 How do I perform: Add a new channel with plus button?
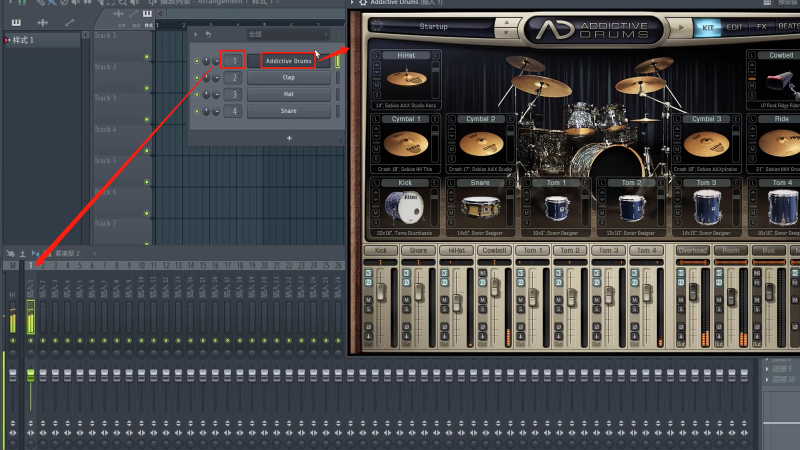point(289,138)
